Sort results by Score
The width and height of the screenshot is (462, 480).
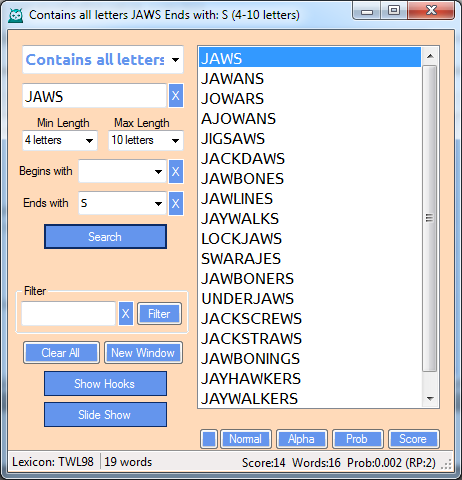pyautogui.click(x=414, y=439)
